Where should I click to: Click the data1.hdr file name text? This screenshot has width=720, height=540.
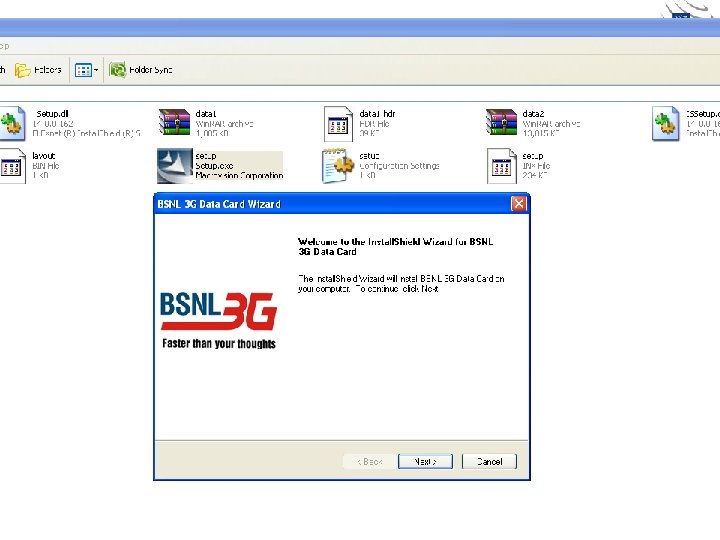[x=377, y=113]
